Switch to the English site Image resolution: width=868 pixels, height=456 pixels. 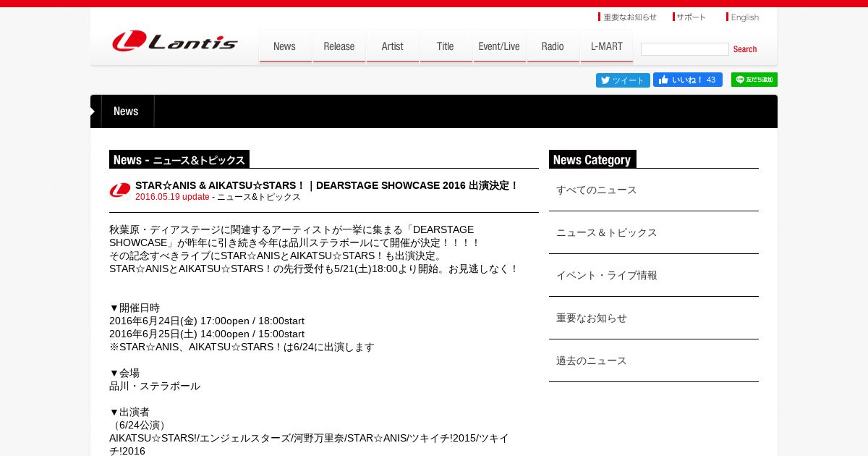pyautogui.click(x=743, y=17)
